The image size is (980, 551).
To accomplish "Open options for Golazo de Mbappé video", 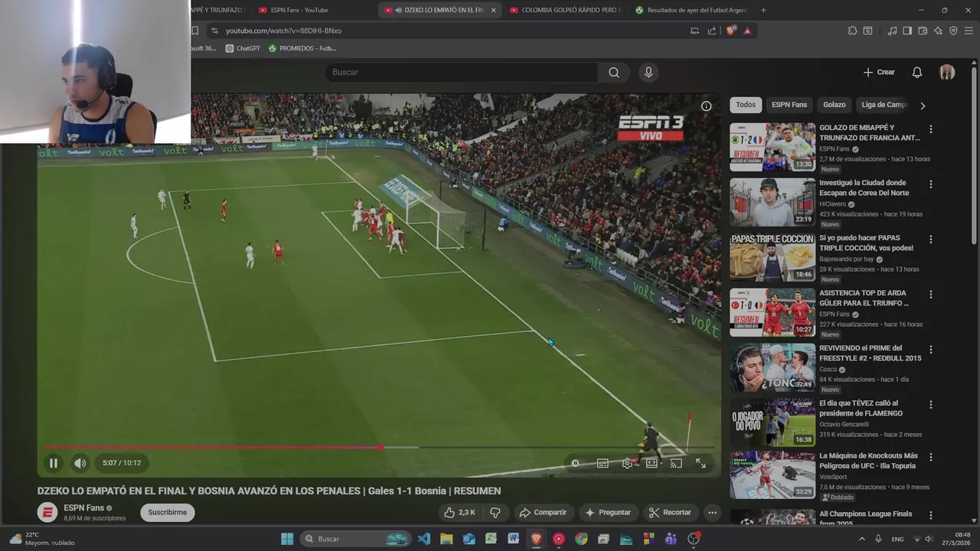I will point(931,129).
